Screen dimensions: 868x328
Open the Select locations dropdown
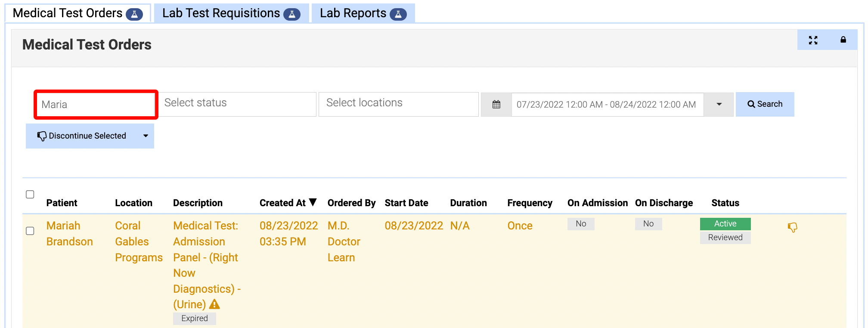(x=398, y=104)
